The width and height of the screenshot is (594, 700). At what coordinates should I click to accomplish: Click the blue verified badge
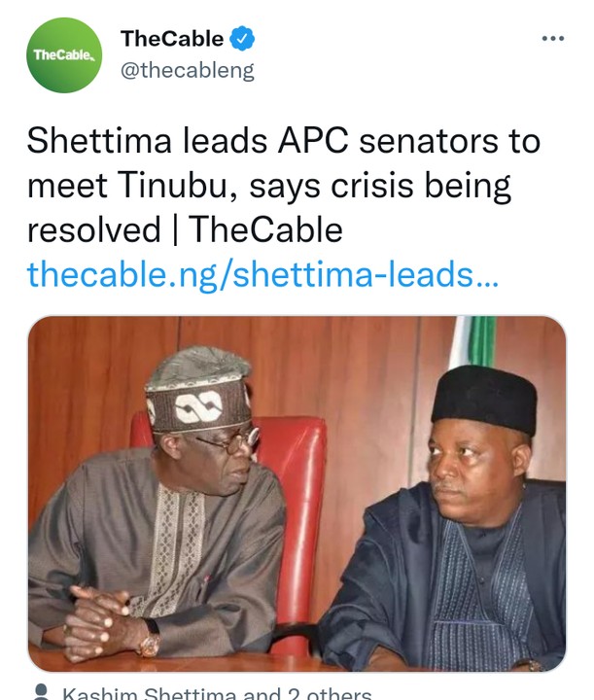point(244,40)
